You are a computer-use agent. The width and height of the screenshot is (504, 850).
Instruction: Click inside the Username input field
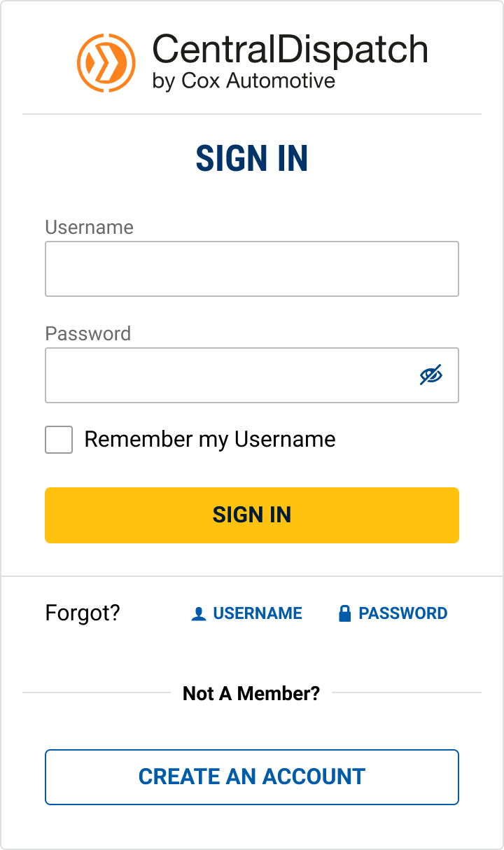pyautogui.click(x=252, y=268)
